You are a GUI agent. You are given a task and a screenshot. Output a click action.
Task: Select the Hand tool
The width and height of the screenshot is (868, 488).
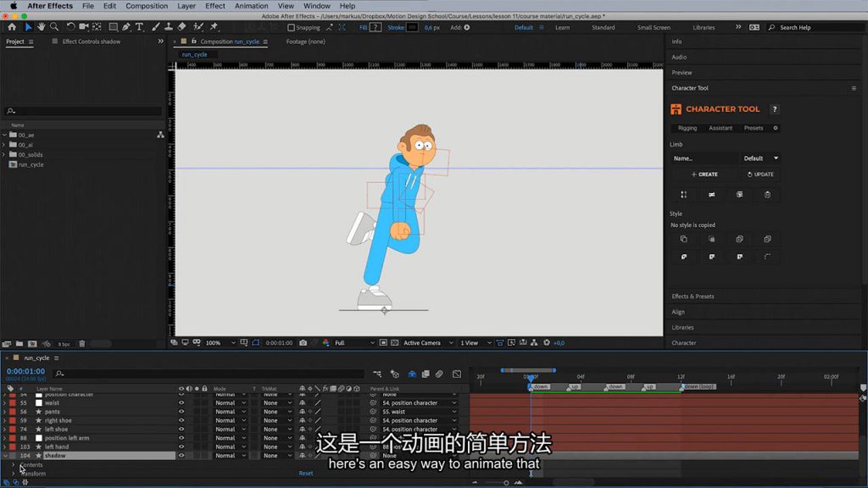coord(41,26)
